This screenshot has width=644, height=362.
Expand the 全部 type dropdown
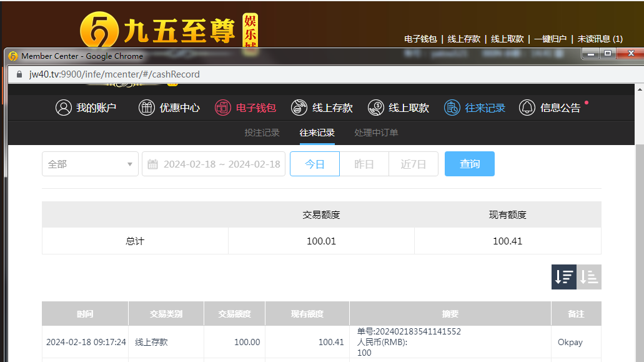90,164
